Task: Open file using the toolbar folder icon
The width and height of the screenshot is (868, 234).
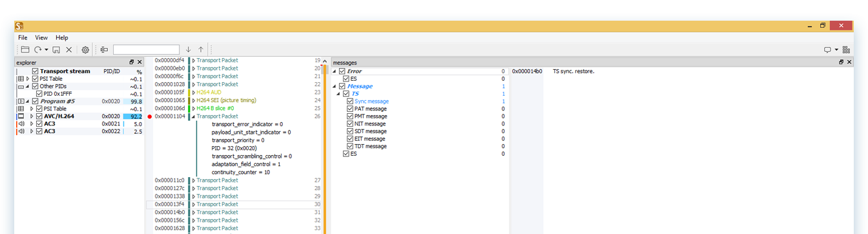Action: coord(25,50)
